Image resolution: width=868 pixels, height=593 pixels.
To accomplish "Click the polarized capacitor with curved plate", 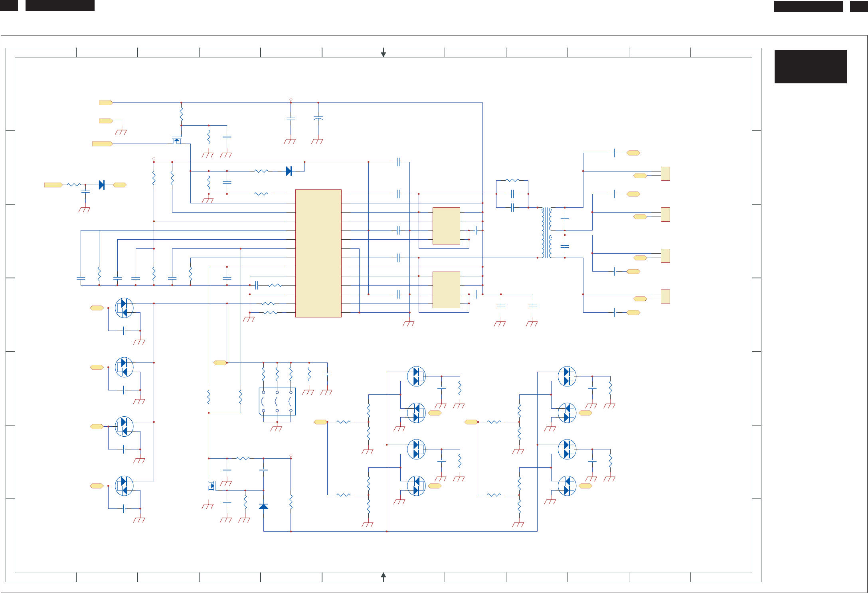I will 318,118.
